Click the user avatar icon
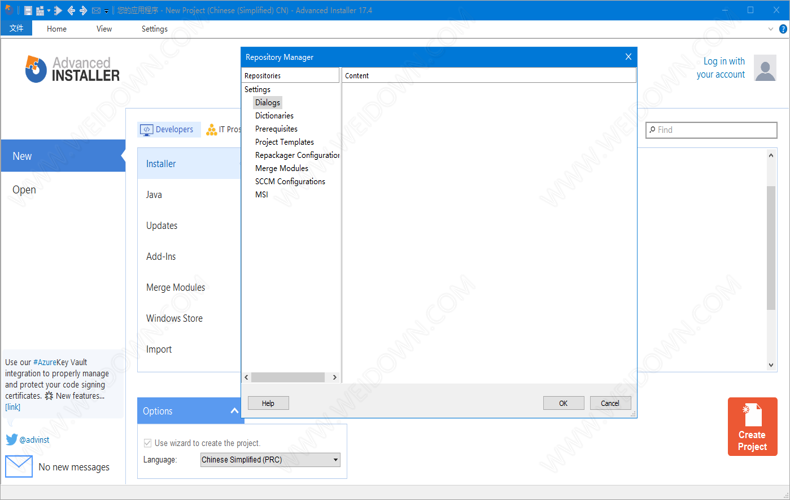The width and height of the screenshot is (790, 500). (x=765, y=68)
